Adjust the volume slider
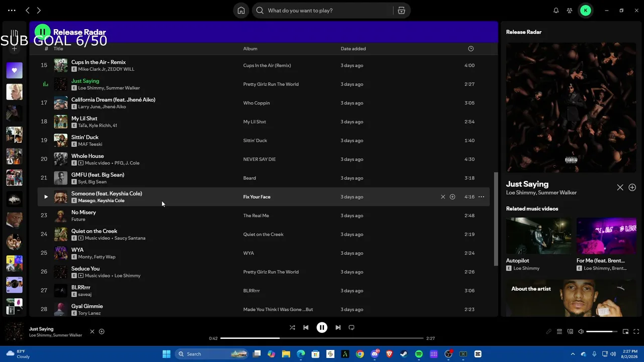Screen dimensions: 644x362 [x=602, y=332]
